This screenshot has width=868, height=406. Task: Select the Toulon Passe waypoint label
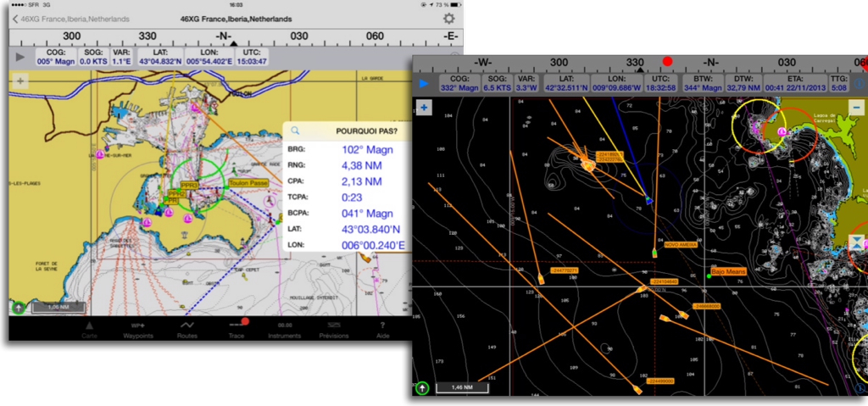[248, 183]
